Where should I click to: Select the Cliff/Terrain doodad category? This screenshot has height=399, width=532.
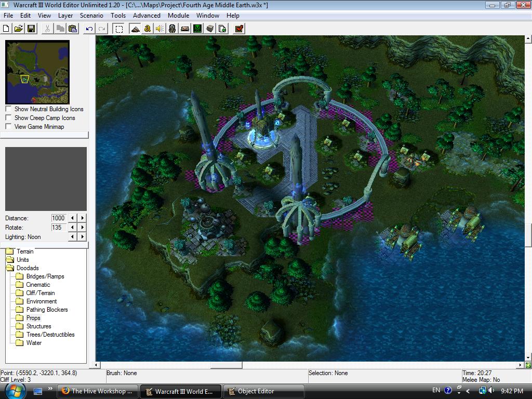click(41, 293)
